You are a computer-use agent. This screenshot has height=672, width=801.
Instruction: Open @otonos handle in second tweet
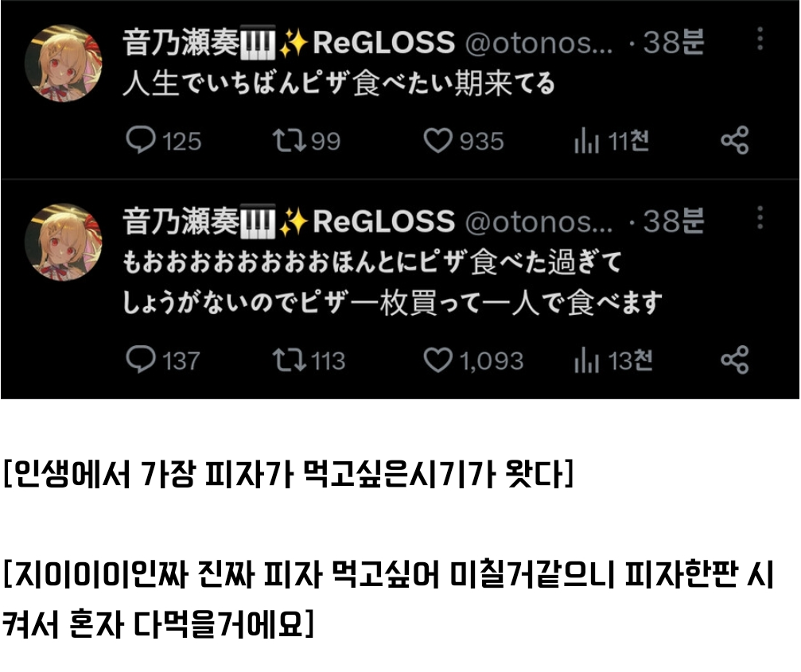tap(539, 222)
